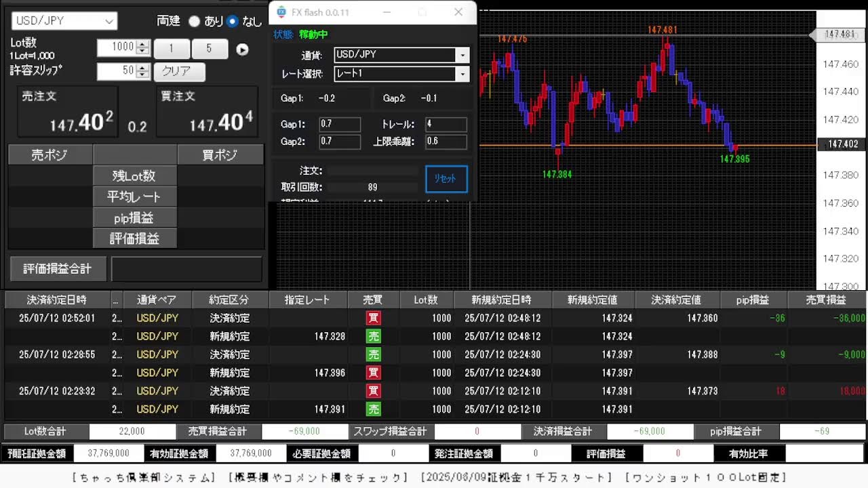Click the クリア button
868x488 pixels.
click(x=179, y=71)
